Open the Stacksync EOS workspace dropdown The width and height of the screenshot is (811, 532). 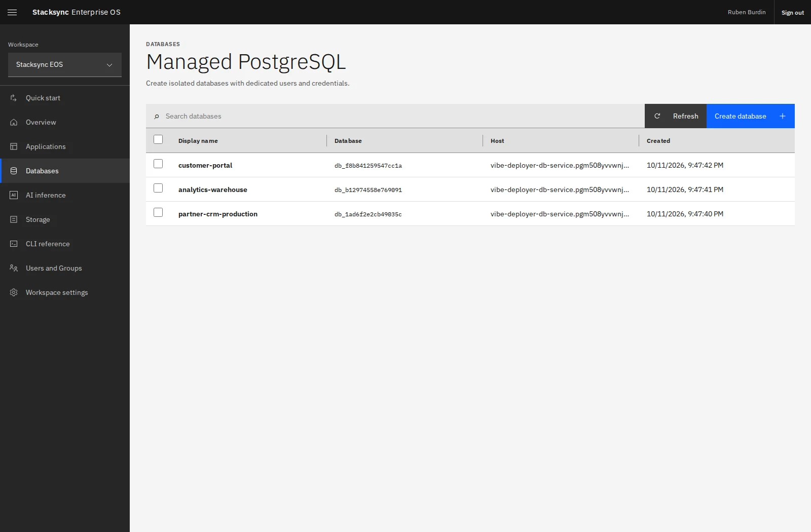(65, 65)
